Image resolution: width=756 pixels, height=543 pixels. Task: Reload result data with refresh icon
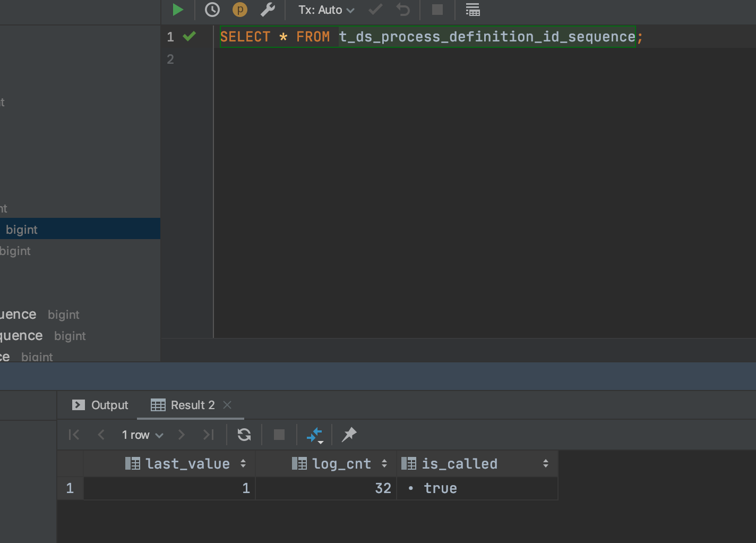tap(244, 435)
